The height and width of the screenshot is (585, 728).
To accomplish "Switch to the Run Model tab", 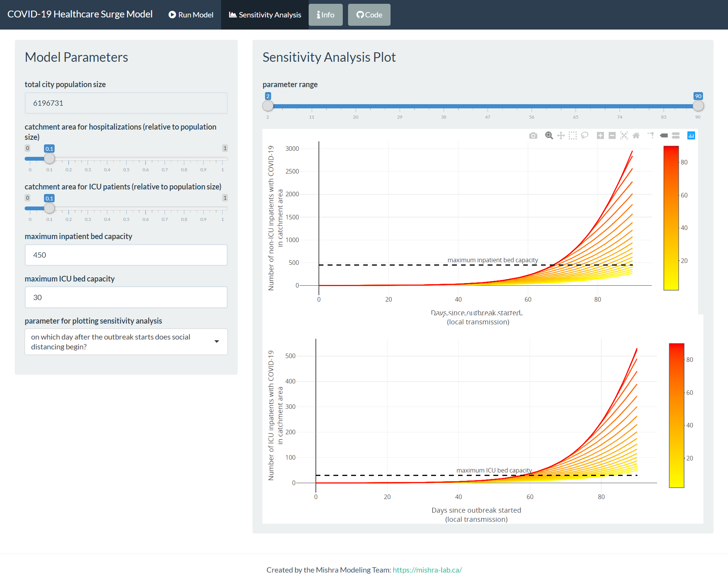I will pos(191,15).
